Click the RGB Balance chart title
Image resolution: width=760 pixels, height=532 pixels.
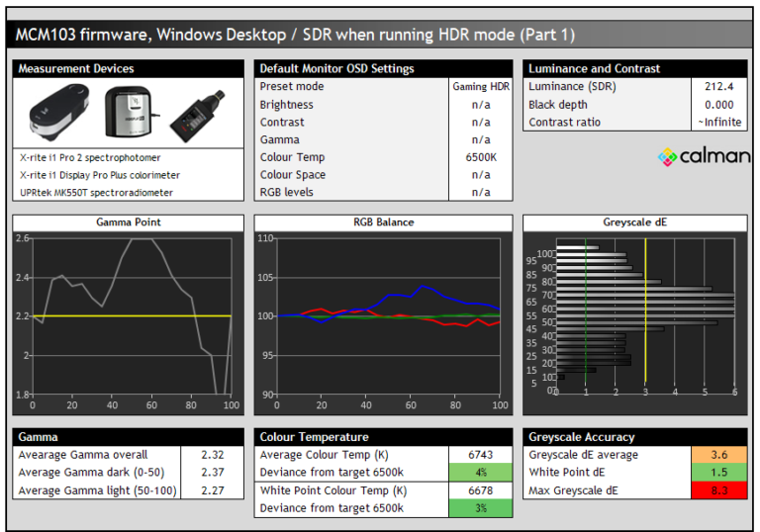coord(382,222)
